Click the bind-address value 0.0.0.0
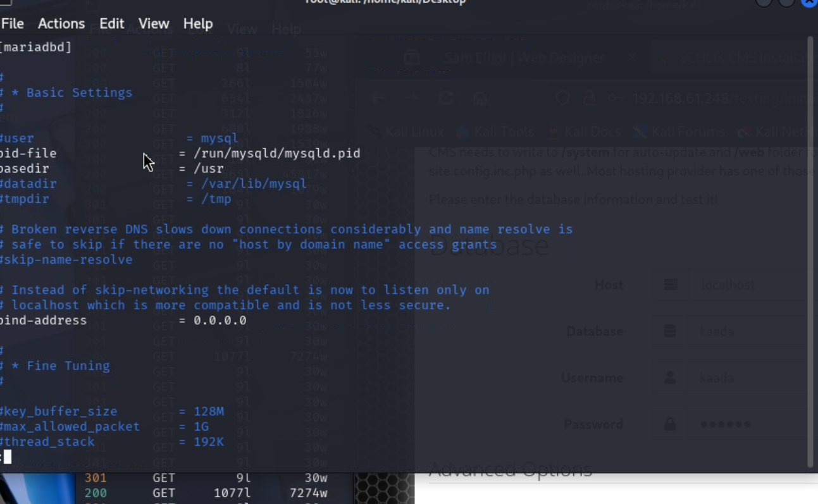 (220, 320)
